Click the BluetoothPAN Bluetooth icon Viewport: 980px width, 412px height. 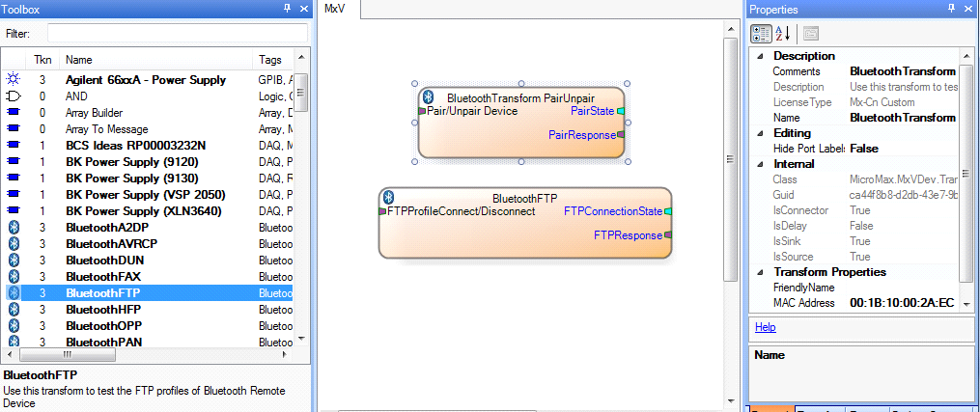14,341
